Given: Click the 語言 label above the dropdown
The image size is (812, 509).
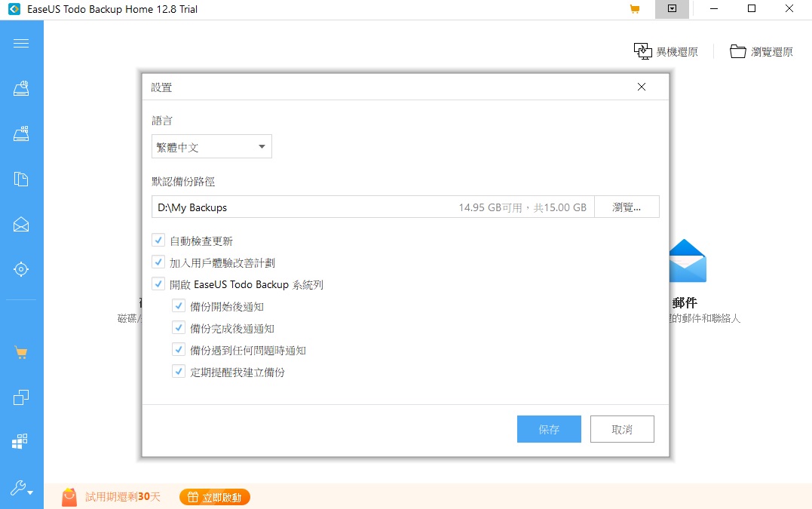Looking at the screenshot, I should (x=162, y=121).
